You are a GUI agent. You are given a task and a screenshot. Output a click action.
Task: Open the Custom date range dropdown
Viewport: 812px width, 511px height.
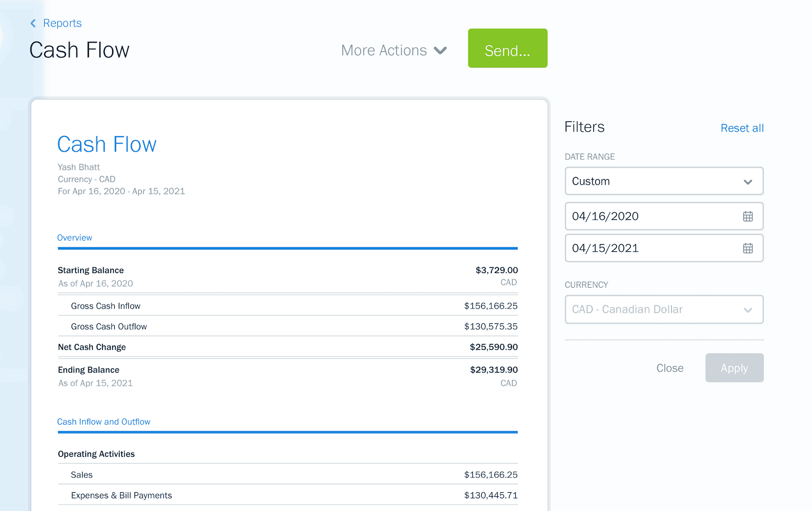(x=664, y=181)
